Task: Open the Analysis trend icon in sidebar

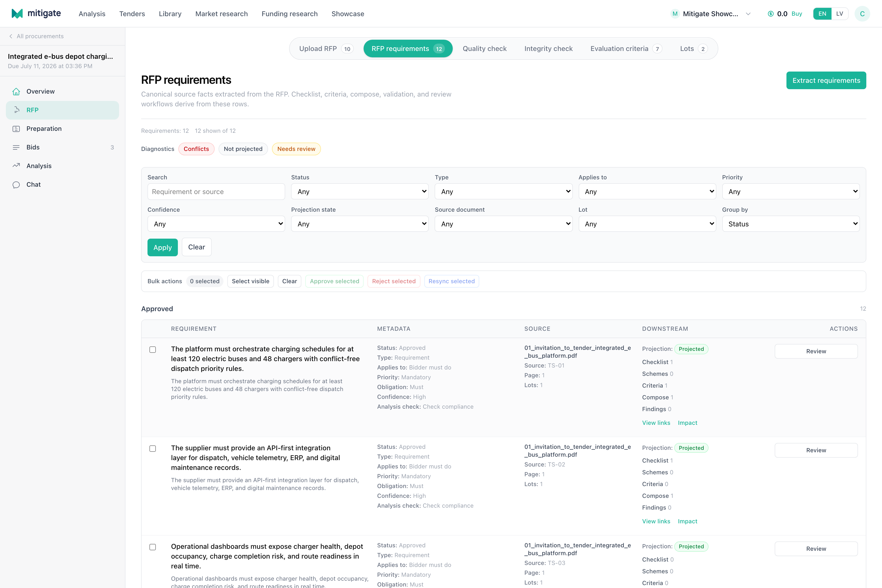Action: [x=16, y=166]
